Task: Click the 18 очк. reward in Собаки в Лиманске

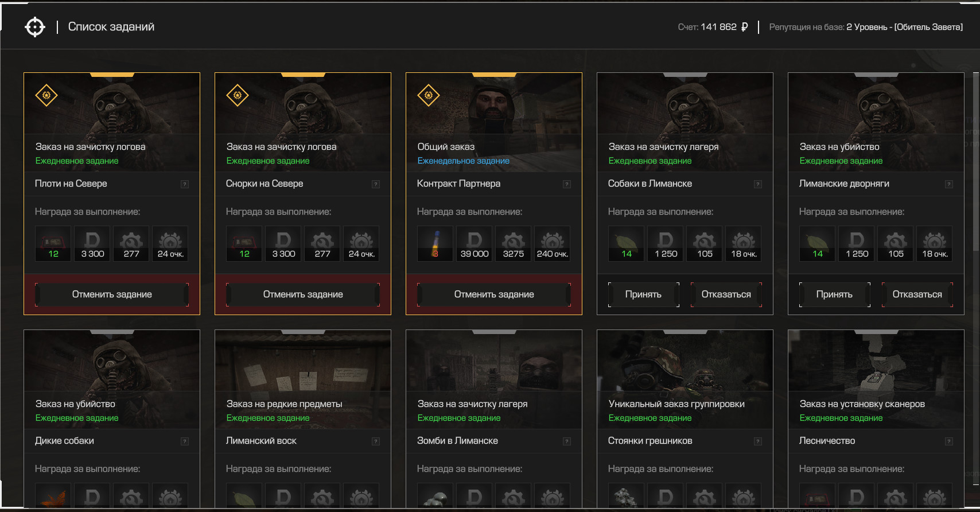Action: (744, 244)
